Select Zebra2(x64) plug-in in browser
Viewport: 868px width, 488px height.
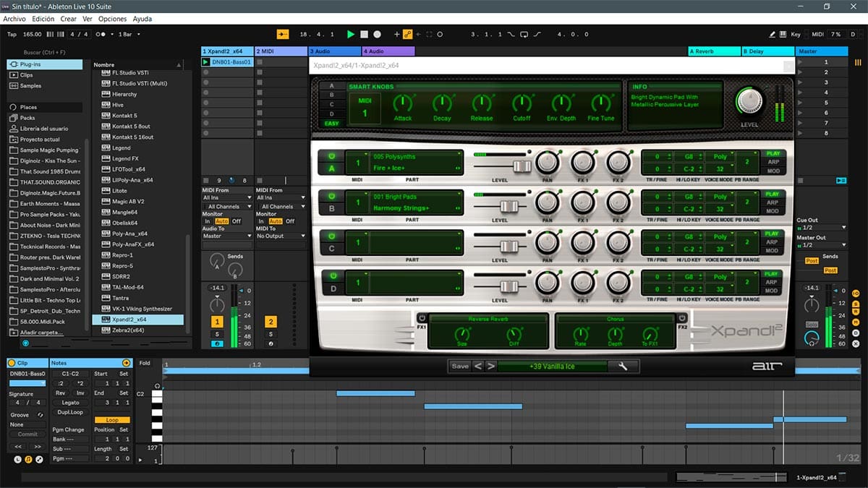pyautogui.click(x=128, y=330)
